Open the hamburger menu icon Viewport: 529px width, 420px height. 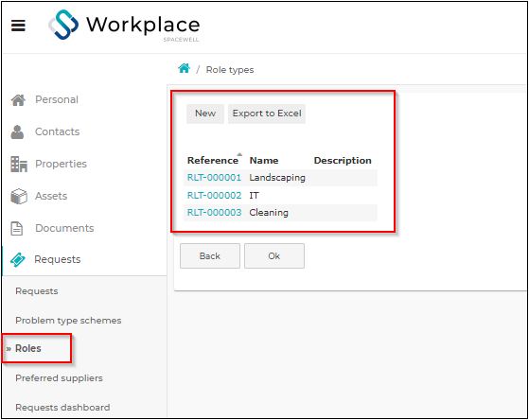(x=18, y=26)
